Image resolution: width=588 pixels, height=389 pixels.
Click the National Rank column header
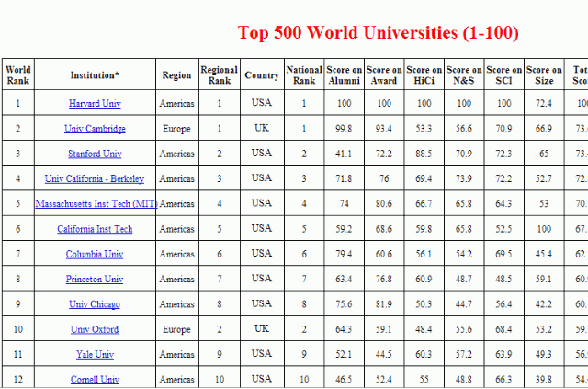[304, 74]
